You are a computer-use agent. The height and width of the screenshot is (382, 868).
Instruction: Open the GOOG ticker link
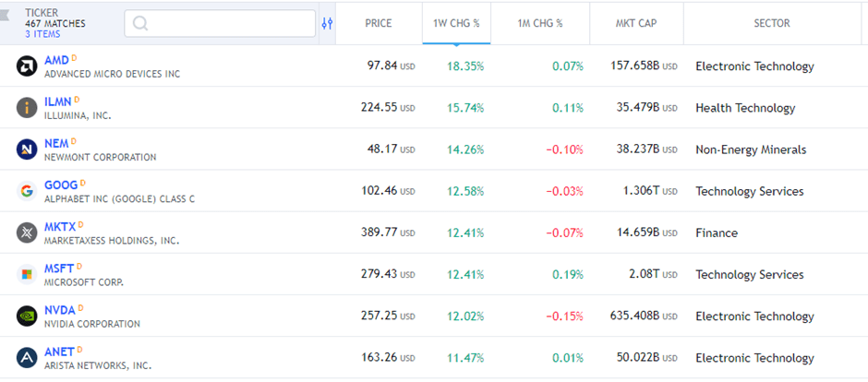point(61,185)
